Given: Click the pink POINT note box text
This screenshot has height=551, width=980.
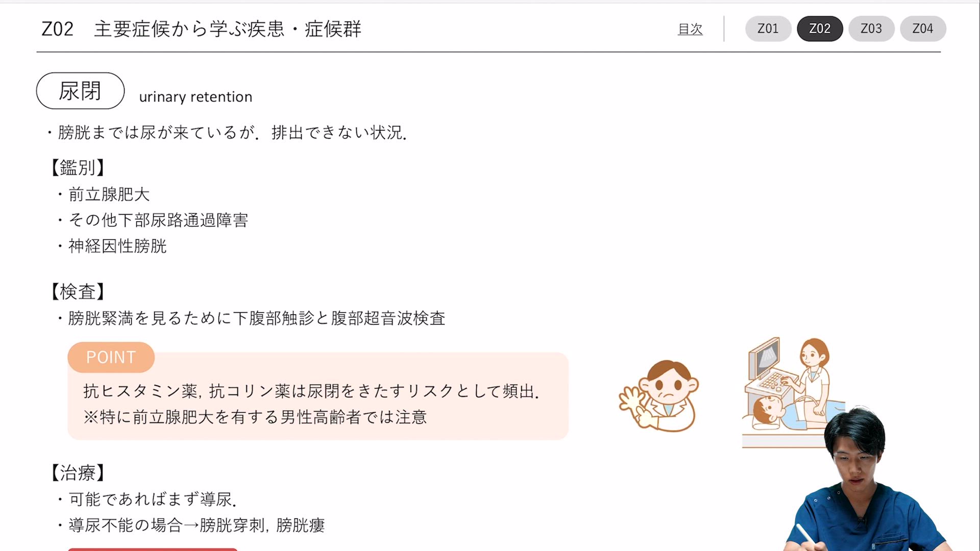Looking at the screenshot, I should 311,404.
